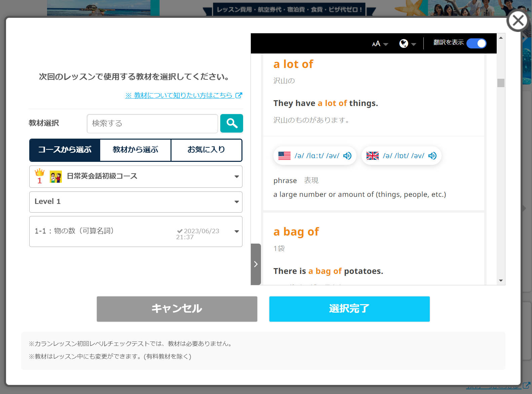Expand the 1-1 物の数 lesson dropdown

(136, 231)
